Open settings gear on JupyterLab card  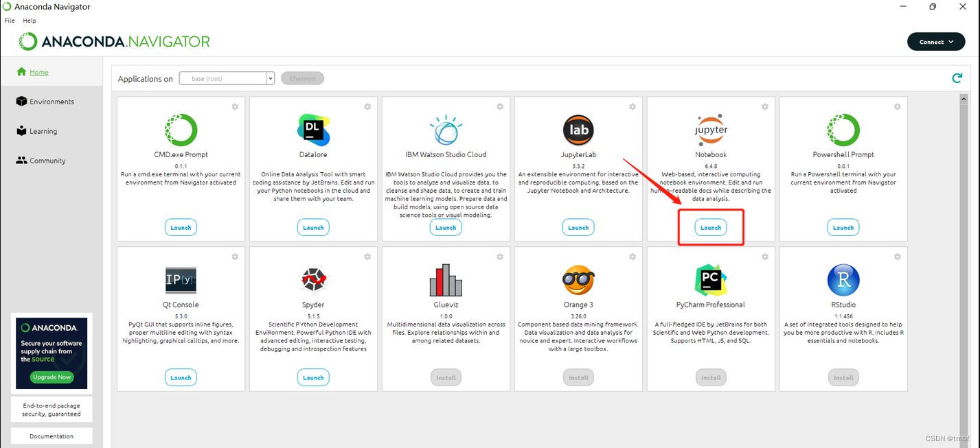[633, 107]
